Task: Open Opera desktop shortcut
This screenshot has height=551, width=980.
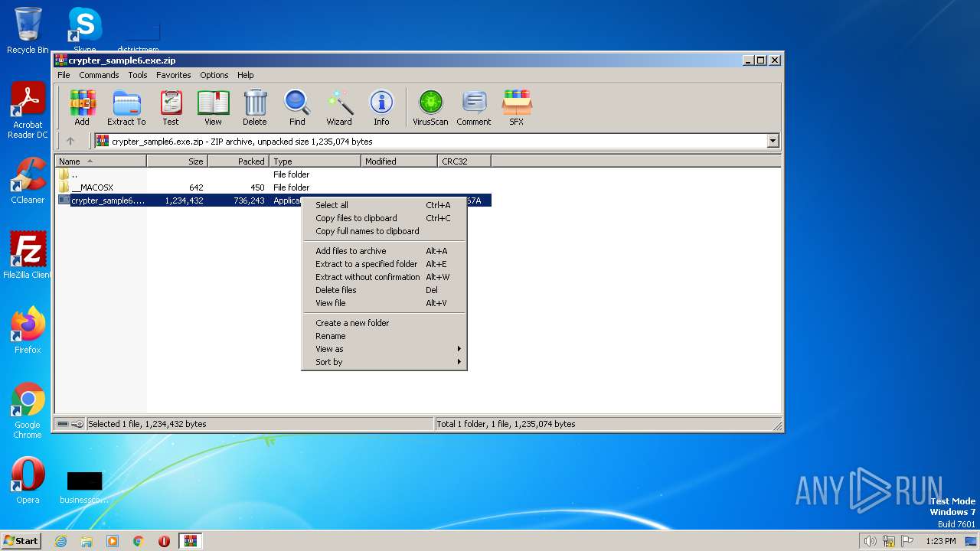Action: point(28,481)
